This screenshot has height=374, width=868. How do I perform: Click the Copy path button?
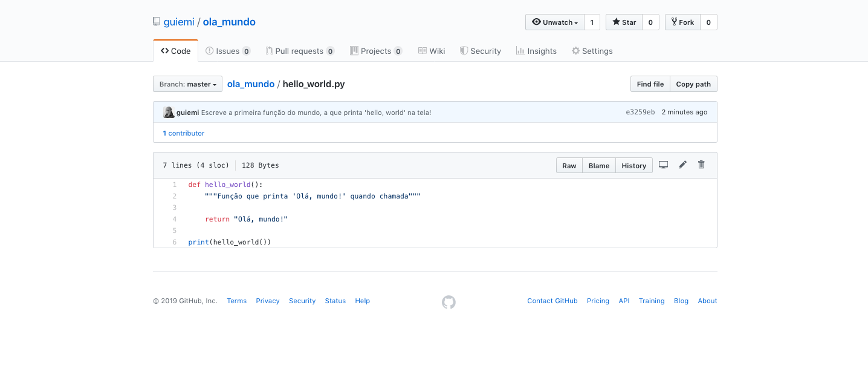[693, 84]
